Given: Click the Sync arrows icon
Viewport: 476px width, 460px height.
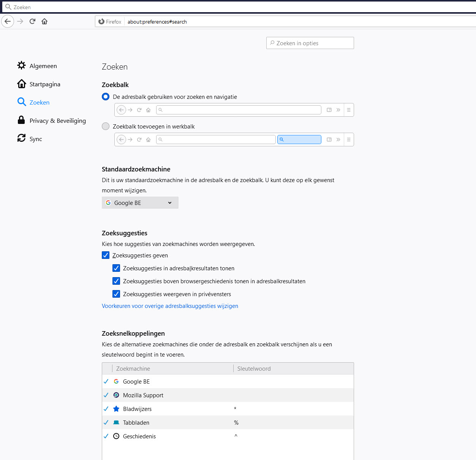Looking at the screenshot, I should click(22, 138).
